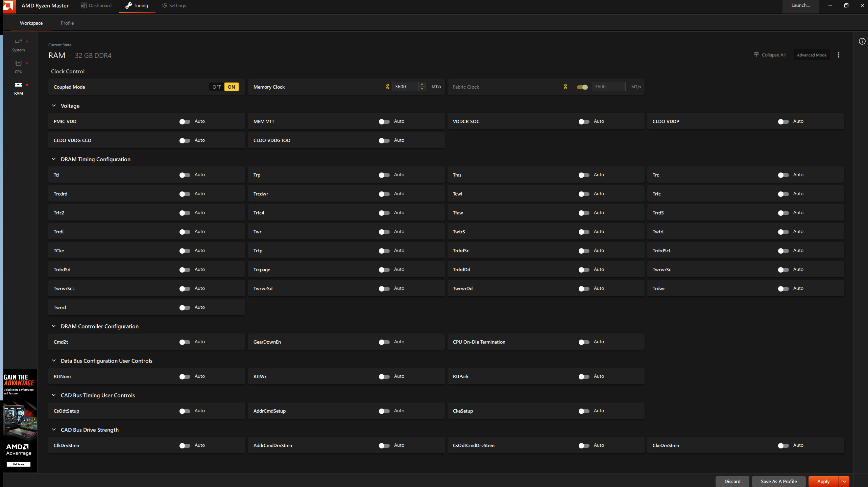Click the Settings gear icon

click(165, 5)
